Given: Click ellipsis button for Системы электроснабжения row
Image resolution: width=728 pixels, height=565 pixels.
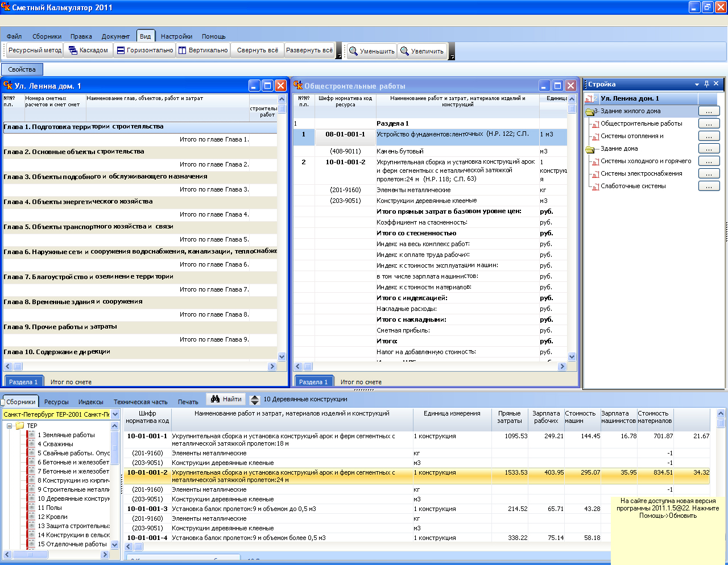Looking at the screenshot, I should click(709, 173).
